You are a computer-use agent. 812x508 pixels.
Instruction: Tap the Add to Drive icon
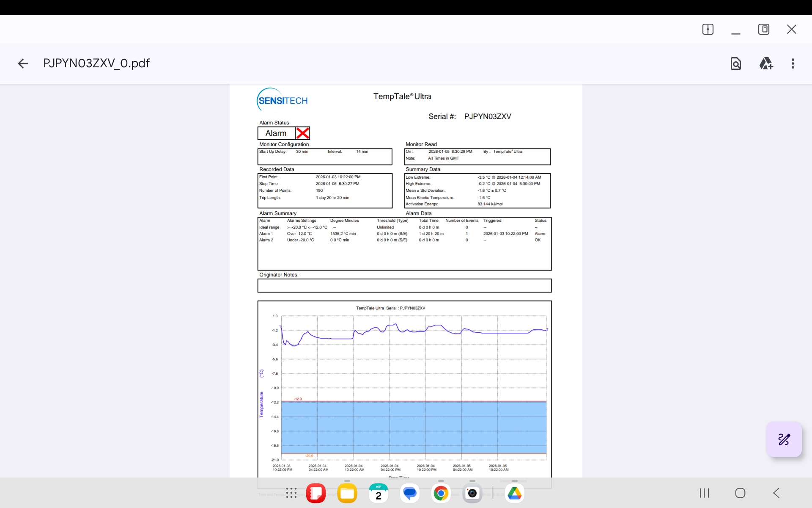click(766, 63)
